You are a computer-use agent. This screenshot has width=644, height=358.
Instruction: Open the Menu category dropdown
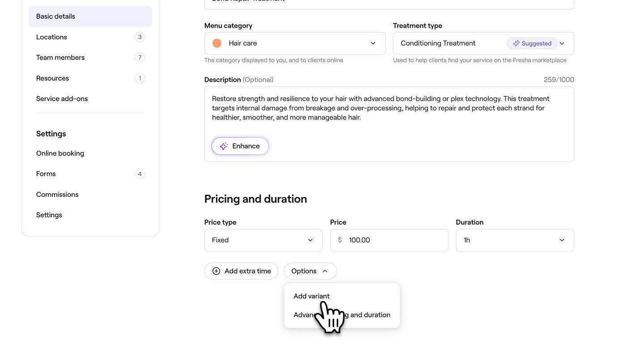[x=295, y=43]
